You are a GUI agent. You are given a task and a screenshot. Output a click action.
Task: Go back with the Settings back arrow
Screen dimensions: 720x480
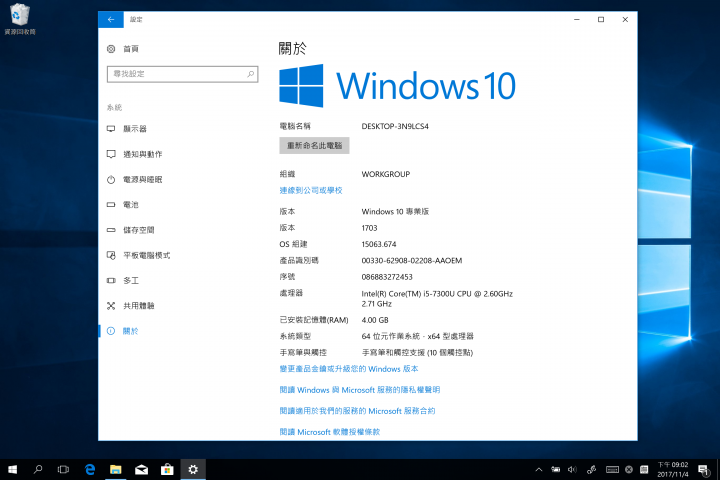(x=111, y=19)
